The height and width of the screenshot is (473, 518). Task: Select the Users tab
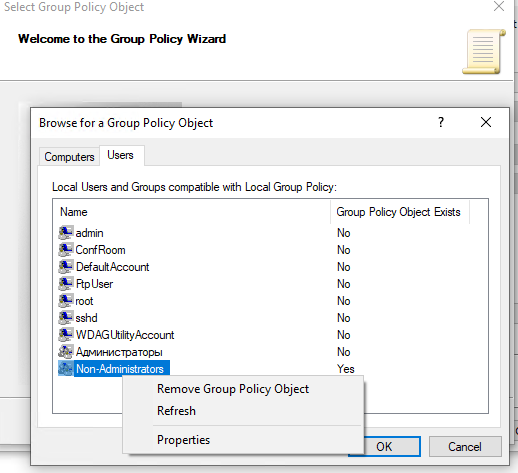click(x=121, y=155)
